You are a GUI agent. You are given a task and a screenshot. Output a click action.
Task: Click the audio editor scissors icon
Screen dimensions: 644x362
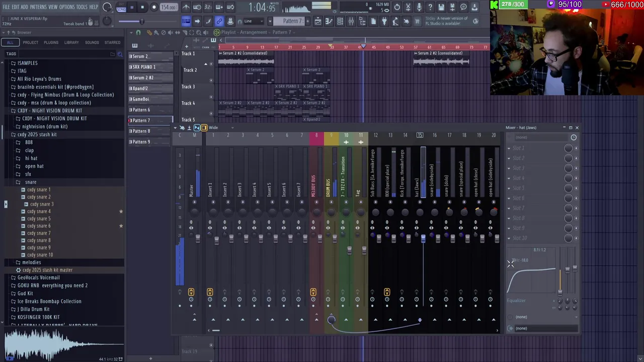tap(408, 8)
